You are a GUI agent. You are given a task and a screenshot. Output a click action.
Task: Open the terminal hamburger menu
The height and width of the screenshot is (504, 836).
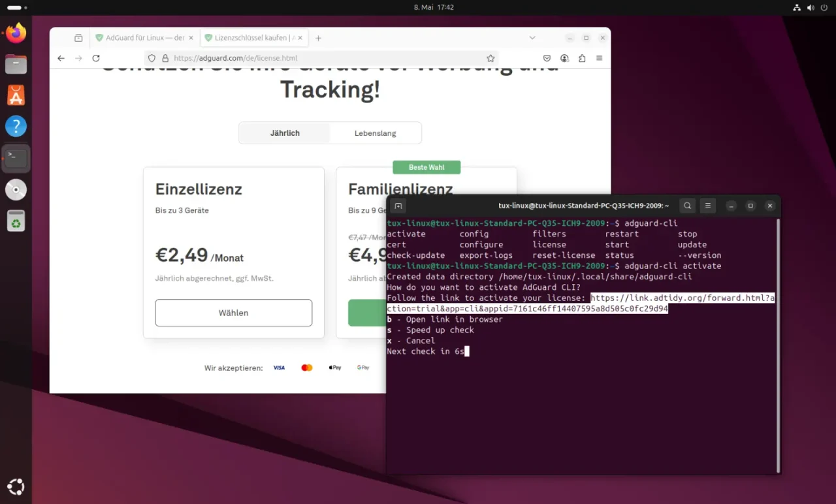coord(707,206)
